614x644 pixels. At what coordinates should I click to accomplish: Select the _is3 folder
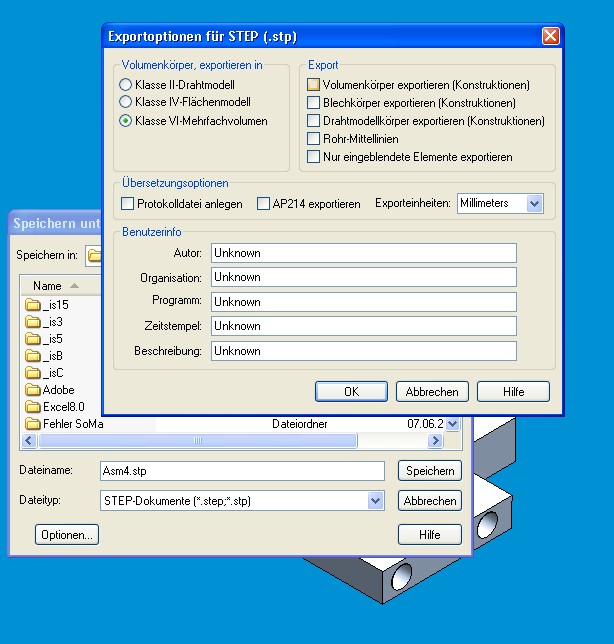coord(44,322)
